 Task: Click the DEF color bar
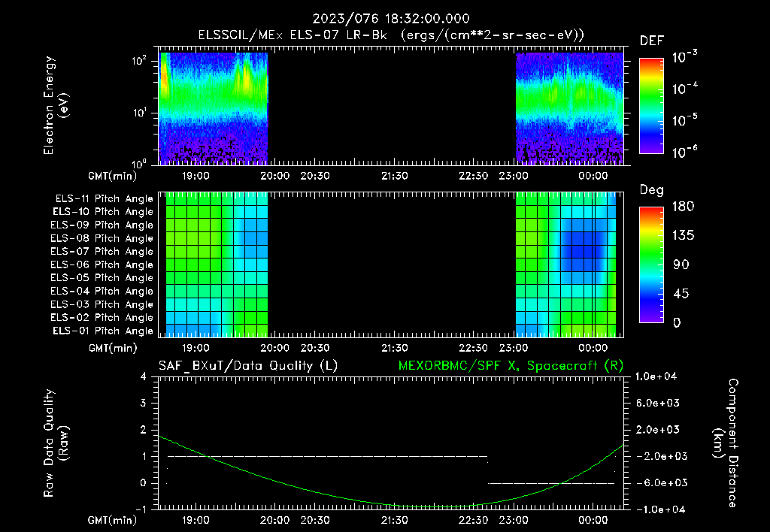(x=651, y=106)
